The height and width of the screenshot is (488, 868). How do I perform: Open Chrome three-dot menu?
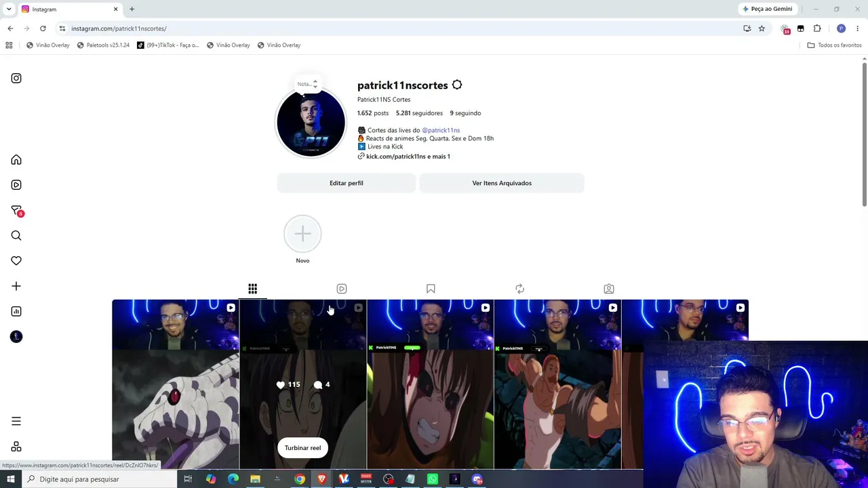858,28
